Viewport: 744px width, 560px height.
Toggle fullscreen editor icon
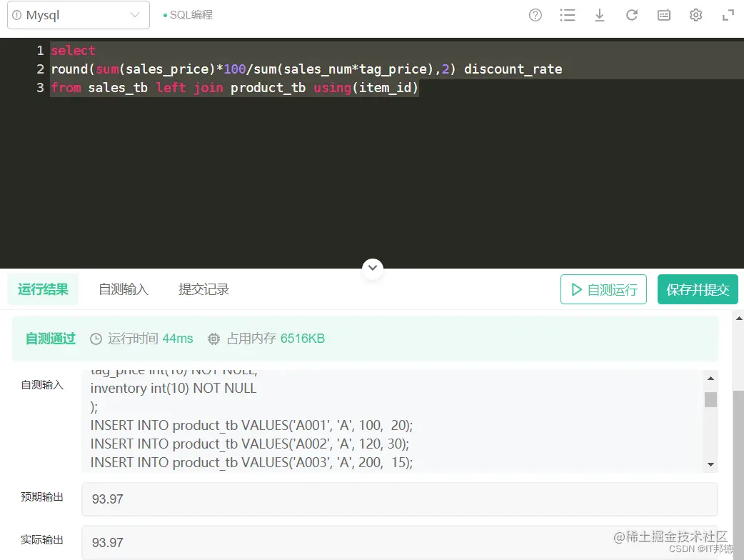728,16
